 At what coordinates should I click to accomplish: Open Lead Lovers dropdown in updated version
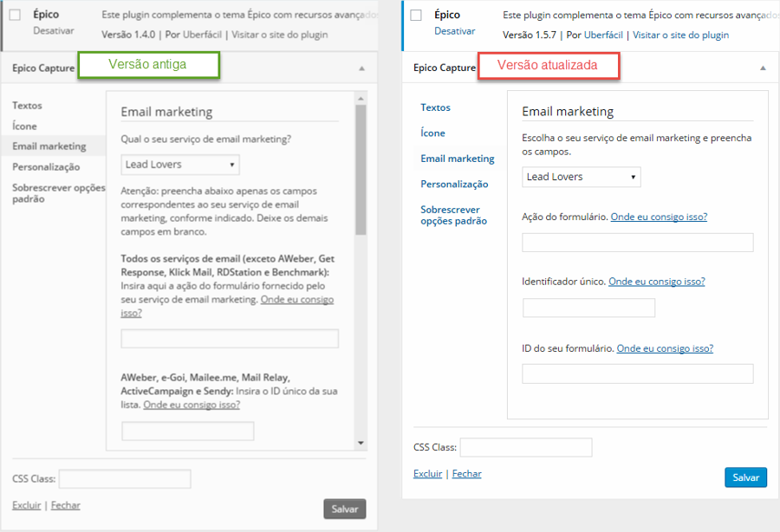[581, 177]
